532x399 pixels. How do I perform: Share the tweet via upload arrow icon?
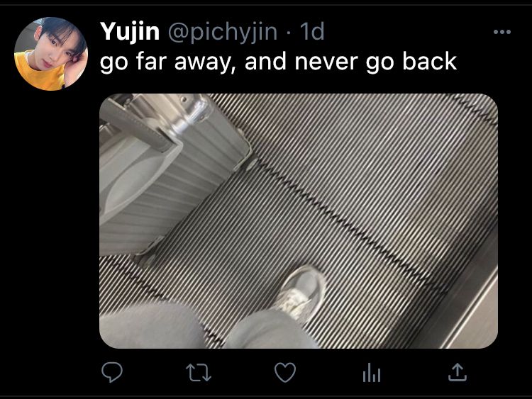pos(458,372)
